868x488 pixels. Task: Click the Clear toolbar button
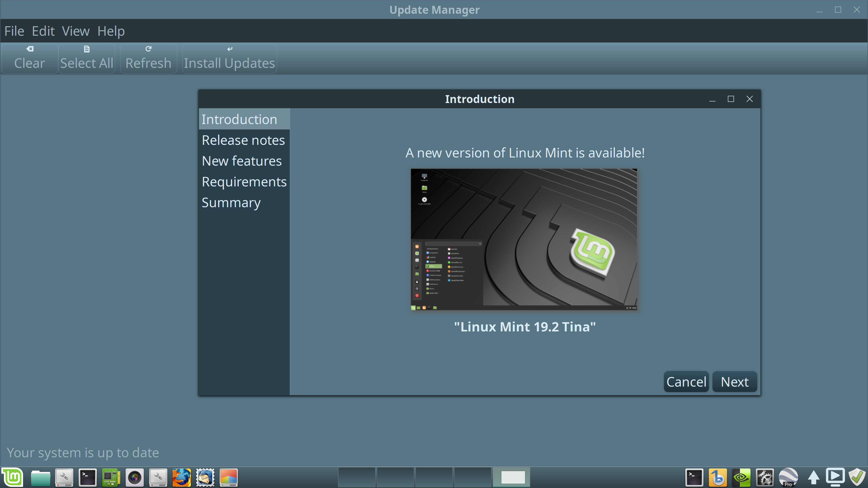(x=30, y=58)
